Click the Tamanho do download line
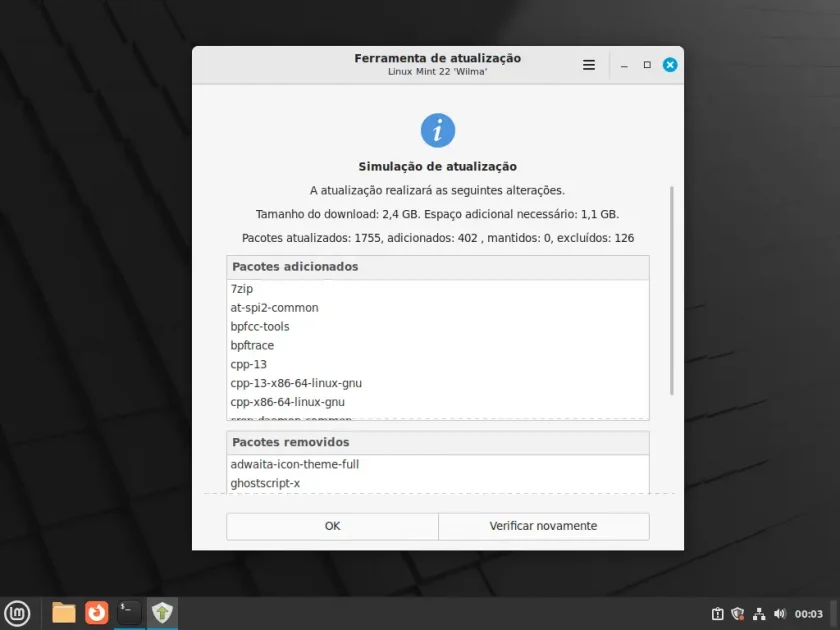Screen dimensions: 840x630 pyautogui.click(x=438, y=214)
